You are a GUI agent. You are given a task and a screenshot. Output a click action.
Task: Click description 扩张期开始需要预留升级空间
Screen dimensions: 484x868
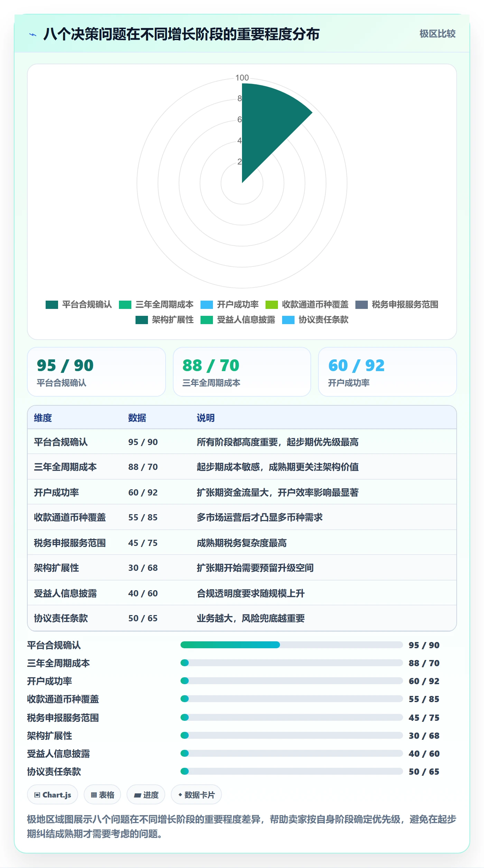coord(255,568)
